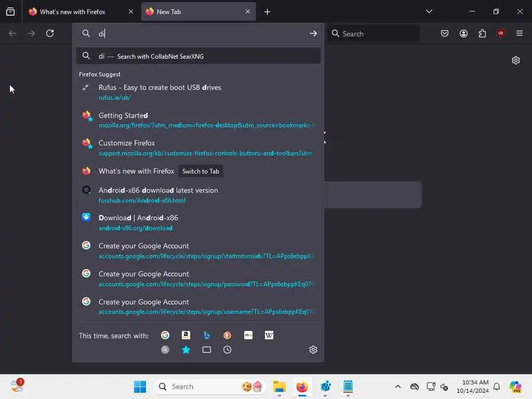Screen dimensions: 532x399
Task: Open the Windows Start menu
Action: pyautogui.click(x=140, y=387)
